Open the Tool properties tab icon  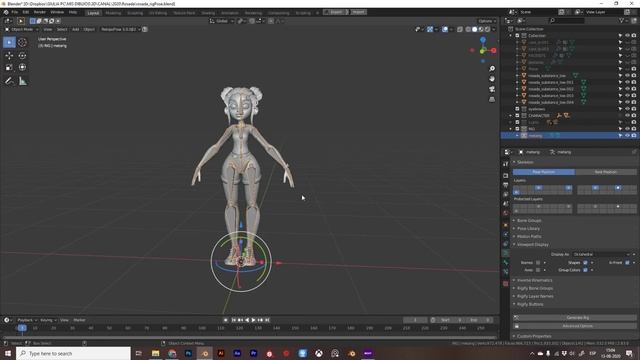(x=506, y=164)
